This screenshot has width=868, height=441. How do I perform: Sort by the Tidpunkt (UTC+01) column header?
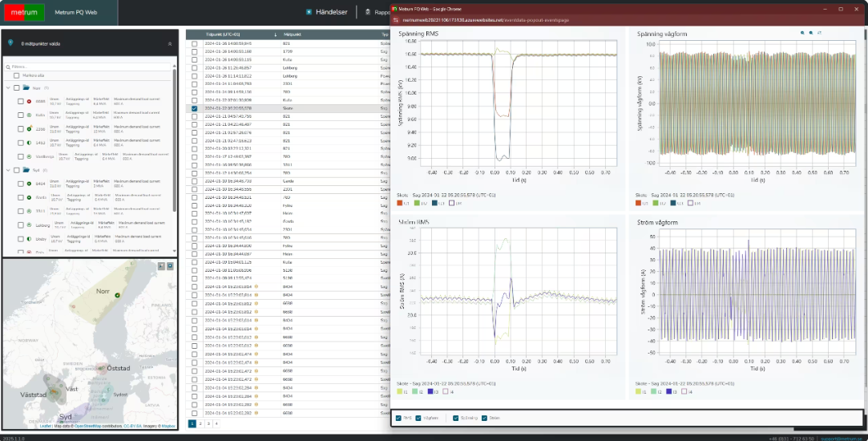pos(223,34)
